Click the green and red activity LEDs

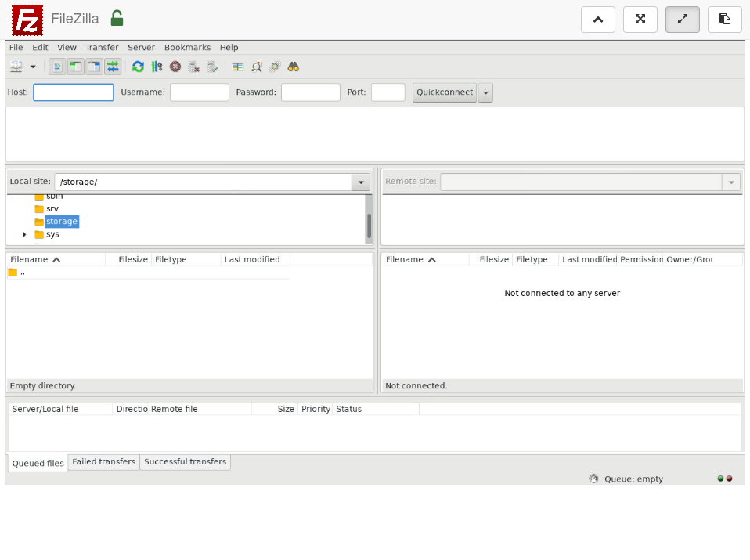(725, 479)
